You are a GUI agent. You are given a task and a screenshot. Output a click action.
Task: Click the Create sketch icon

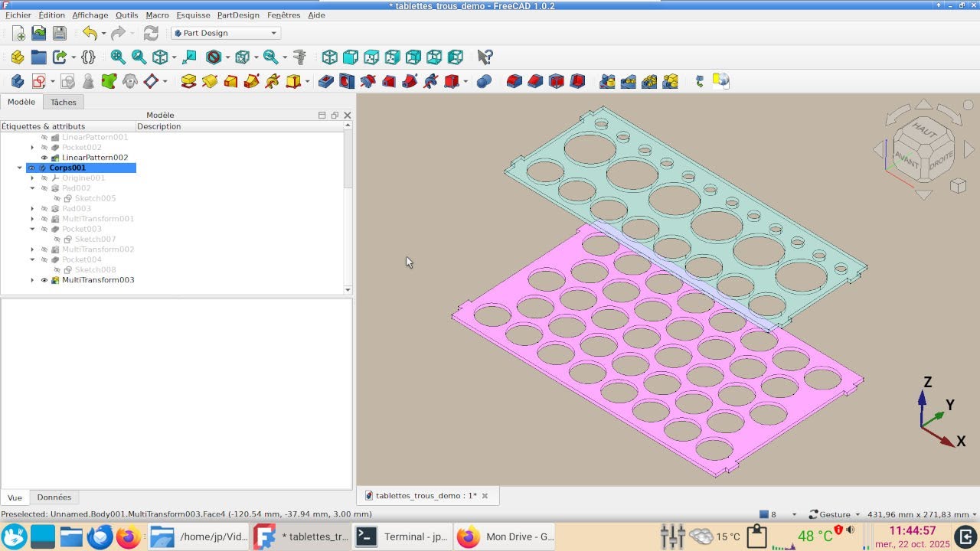[x=38, y=81]
